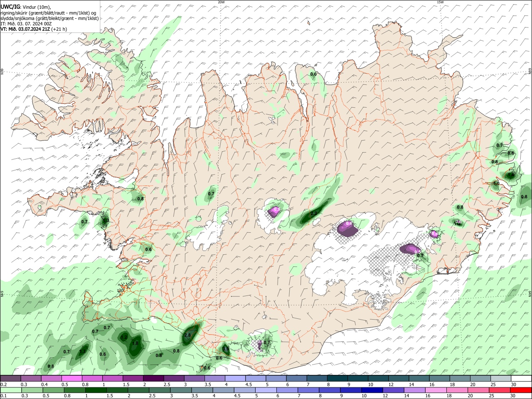Image resolution: width=532 pixels, height=399 pixels.
Task: Click the 'VT: Mið. 03.07.2024 21Z (+21 h)' line
Action: (x=34, y=29)
